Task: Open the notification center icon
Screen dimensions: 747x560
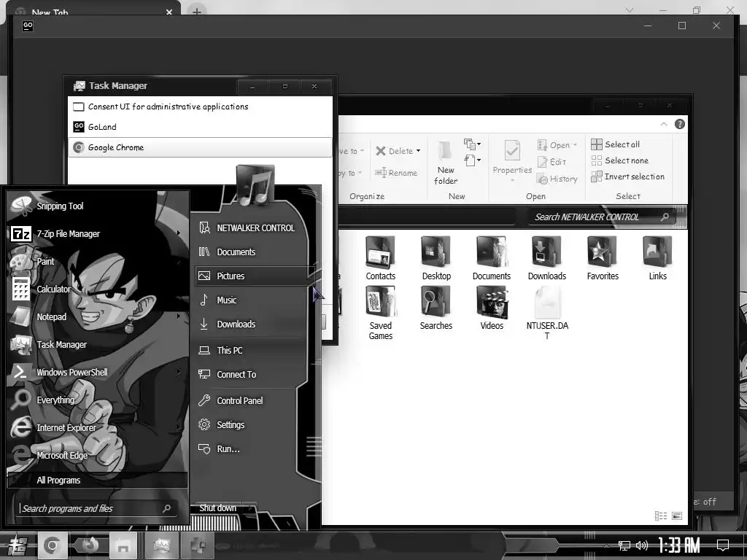Action: tap(723, 545)
